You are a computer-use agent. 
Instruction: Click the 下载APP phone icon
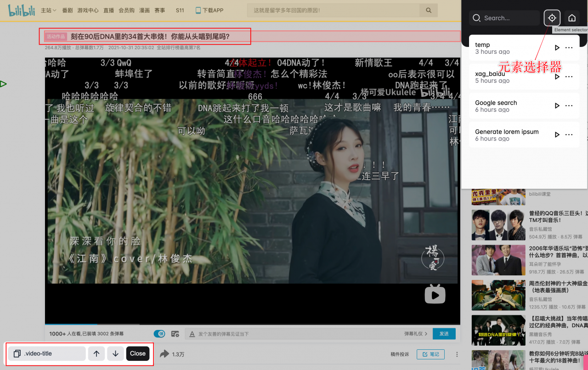(x=198, y=10)
